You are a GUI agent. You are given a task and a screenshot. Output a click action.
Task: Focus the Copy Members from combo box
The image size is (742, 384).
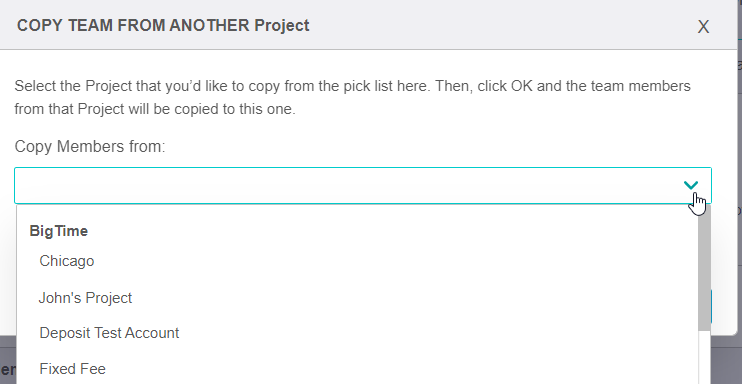(x=363, y=186)
